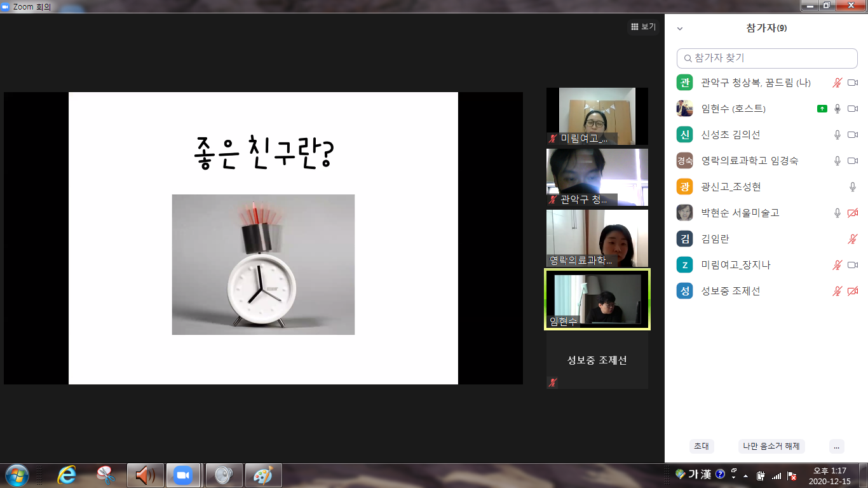Click the 나만 음소거 해제 button
Image resolution: width=868 pixels, height=488 pixels.
771,446
